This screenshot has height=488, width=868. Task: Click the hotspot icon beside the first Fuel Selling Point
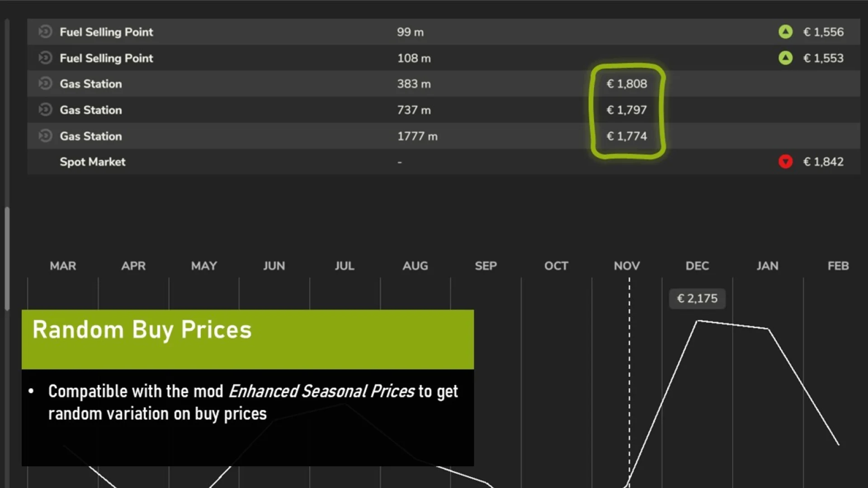(x=45, y=32)
